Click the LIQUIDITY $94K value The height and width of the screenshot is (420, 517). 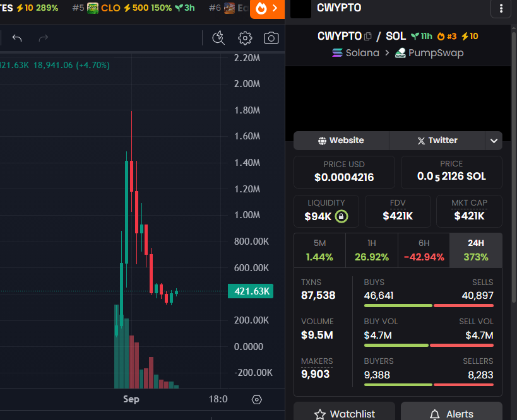(x=318, y=216)
